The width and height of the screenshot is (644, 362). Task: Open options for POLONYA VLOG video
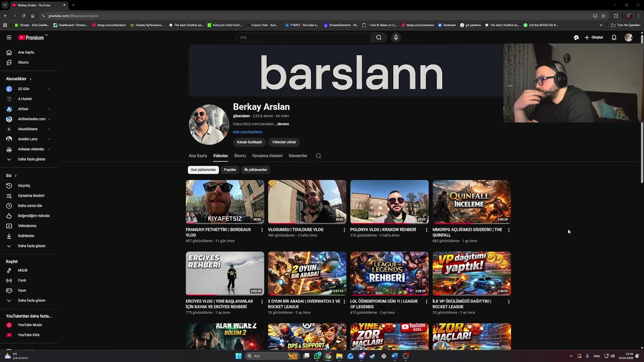(426, 230)
